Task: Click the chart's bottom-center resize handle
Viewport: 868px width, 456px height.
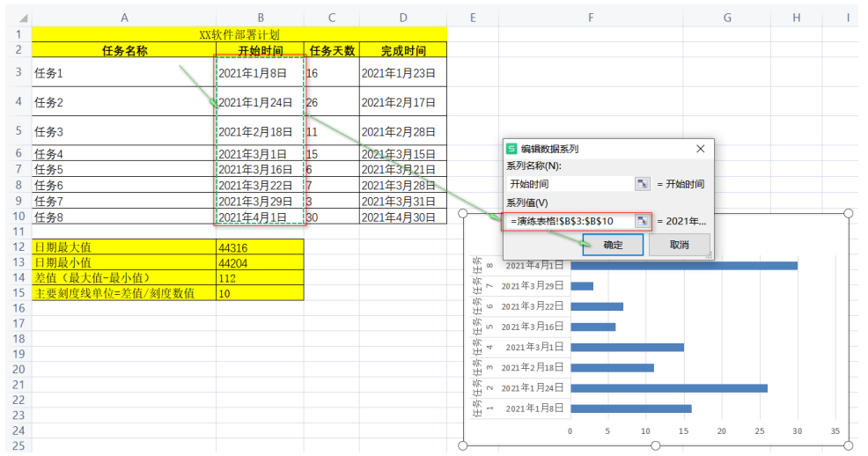Action: 656,445
